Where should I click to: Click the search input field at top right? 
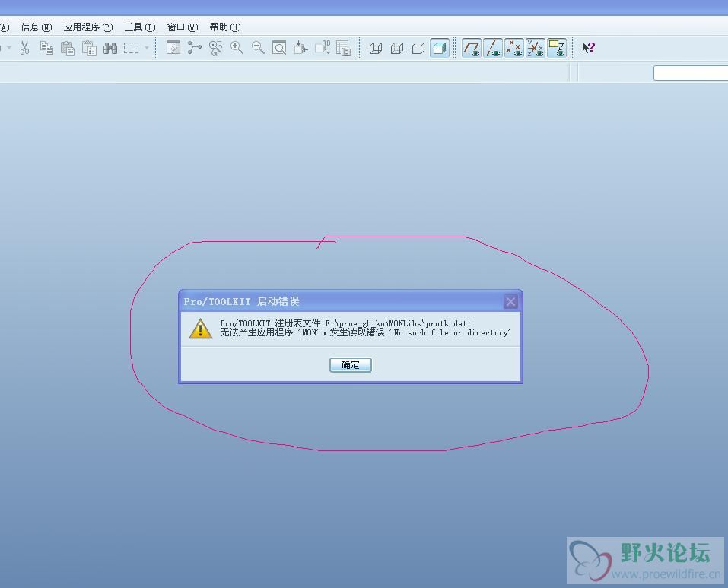pyautogui.click(x=691, y=73)
